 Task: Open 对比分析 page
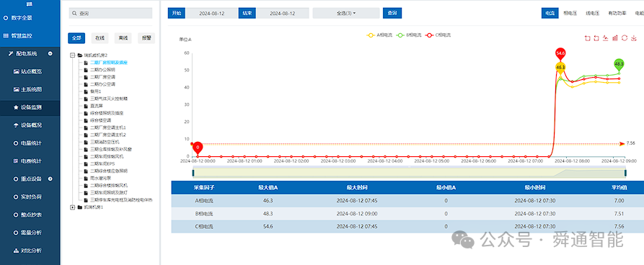[30, 250]
